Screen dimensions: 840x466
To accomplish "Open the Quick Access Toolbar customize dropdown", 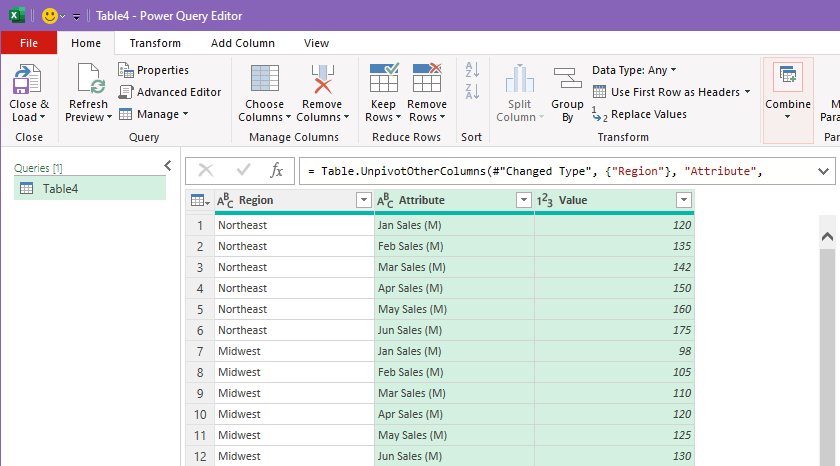I will (x=77, y=17).
